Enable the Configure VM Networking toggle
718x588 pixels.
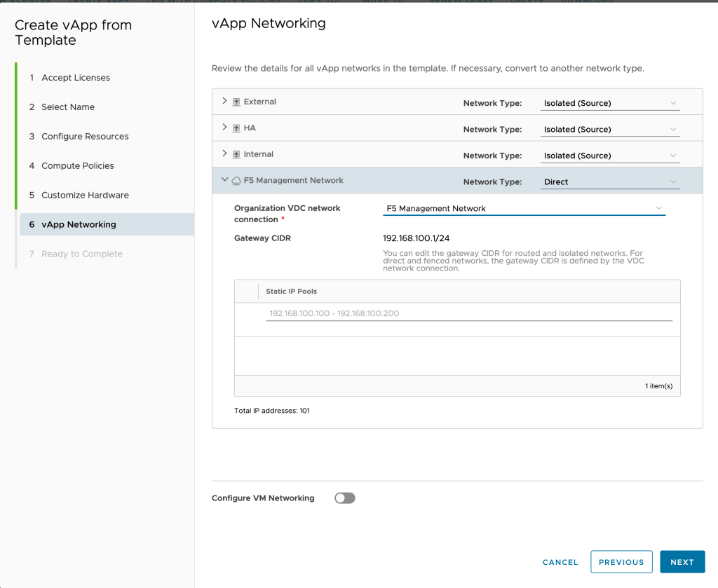click(x=344, y=498)
